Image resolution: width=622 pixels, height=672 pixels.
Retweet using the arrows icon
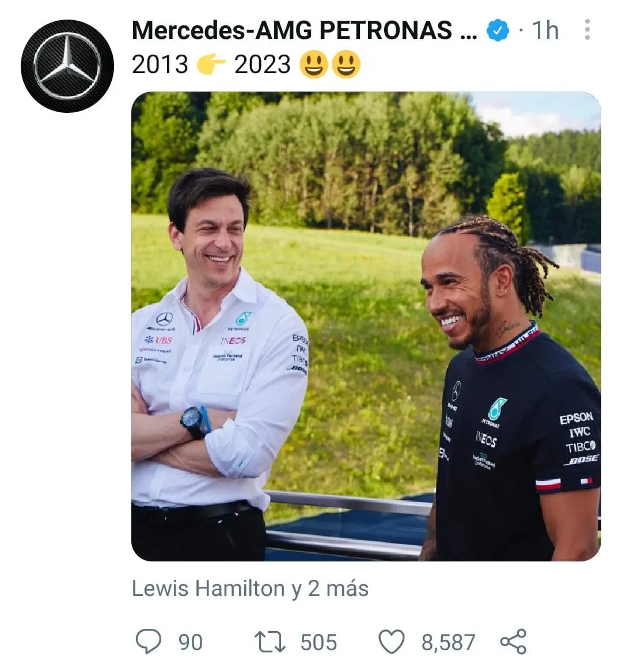tap(270, 641)
